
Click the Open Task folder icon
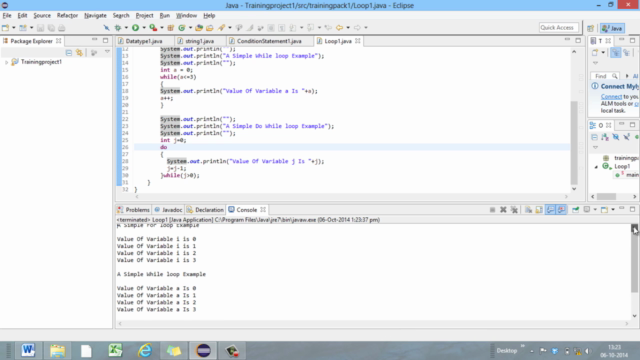[210, 28]
